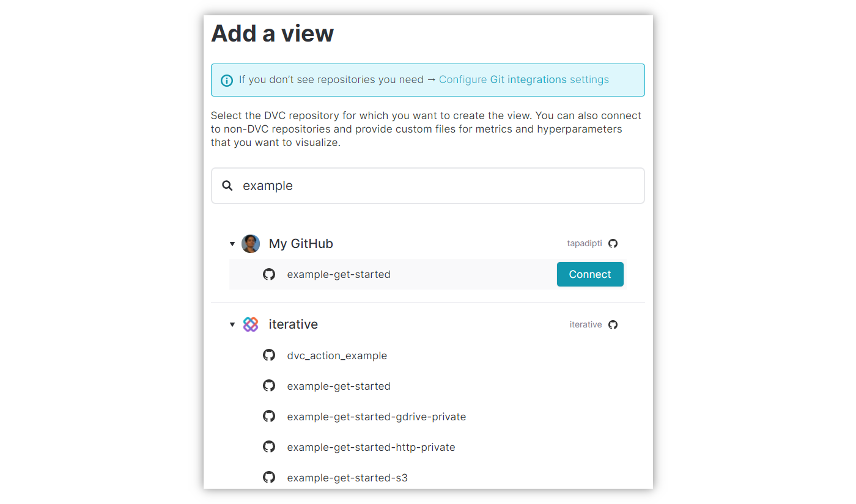The height and width of the screenshot is (504, 856).
Task: Collapse the iterative repository group
Action: click(232, 324)
